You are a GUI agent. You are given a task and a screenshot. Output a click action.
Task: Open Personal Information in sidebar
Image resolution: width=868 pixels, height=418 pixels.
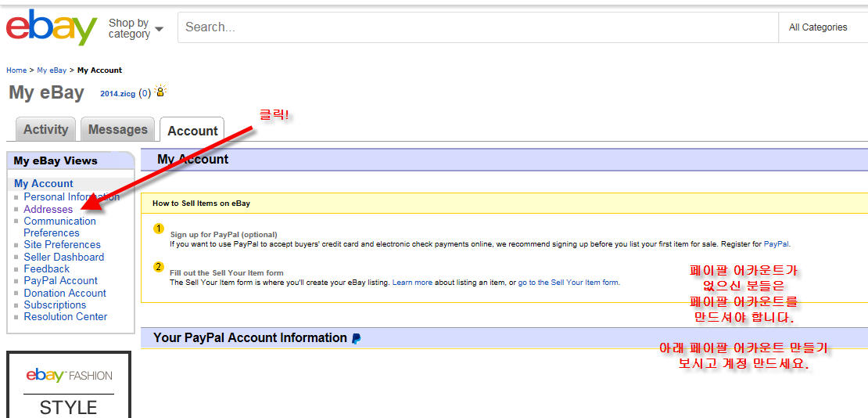[71, 196]
